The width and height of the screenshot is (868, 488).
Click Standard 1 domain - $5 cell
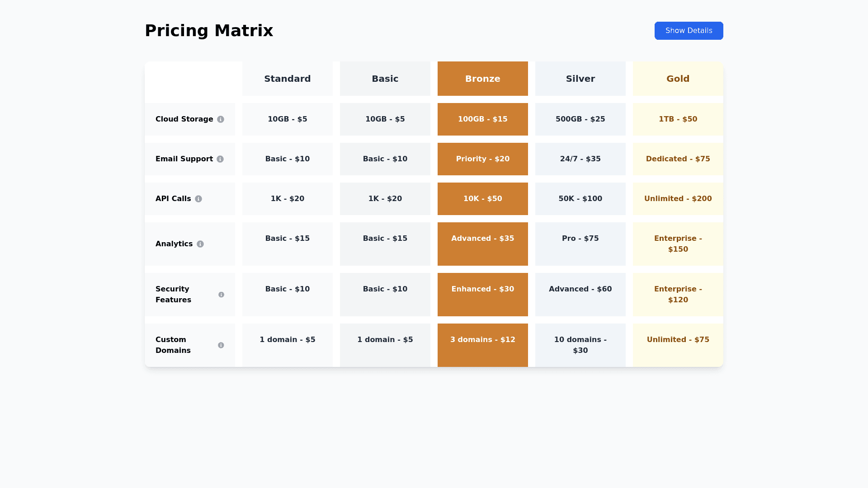point(287,345)
